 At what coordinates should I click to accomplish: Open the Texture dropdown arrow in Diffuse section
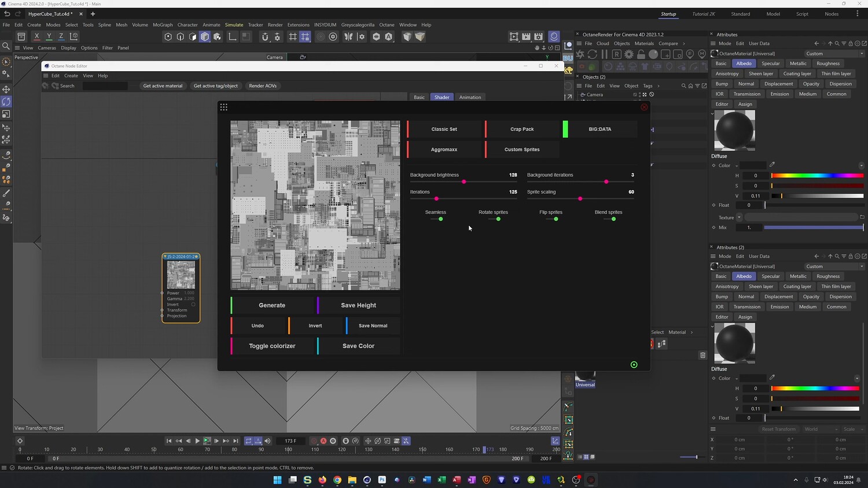739,217
